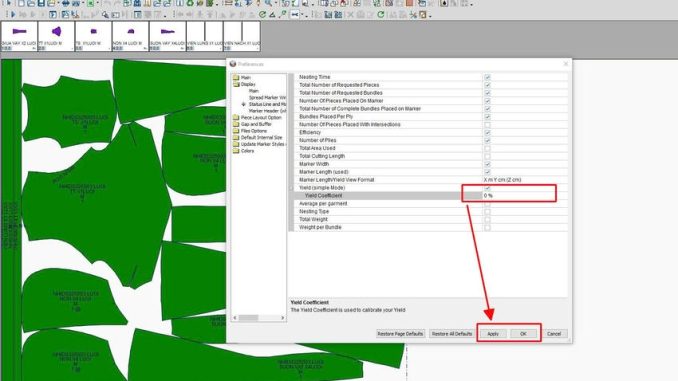Click the scissors cut icon
Viewport: 678px width, 381px height.
click(413, 15)
